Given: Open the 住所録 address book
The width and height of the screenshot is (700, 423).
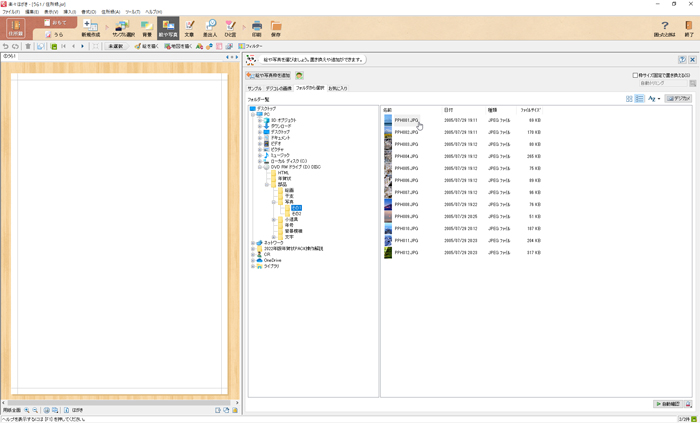Looking at the screenshot, I should pyautogui.click(x=15, y=27).
